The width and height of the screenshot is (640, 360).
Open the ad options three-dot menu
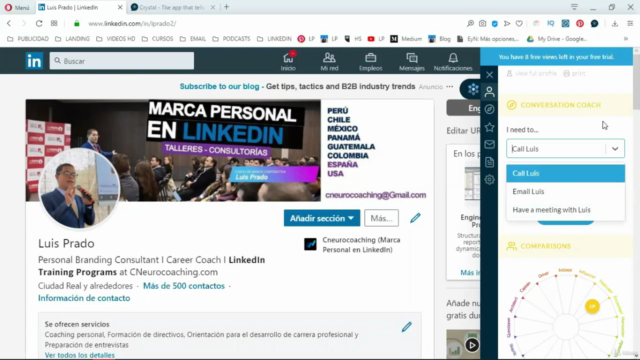pos(450,87)
